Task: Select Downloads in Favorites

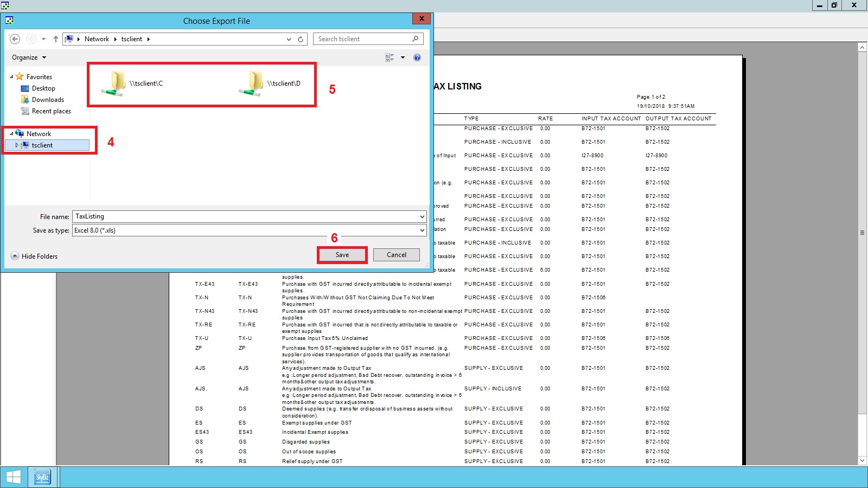Action: 48,100
